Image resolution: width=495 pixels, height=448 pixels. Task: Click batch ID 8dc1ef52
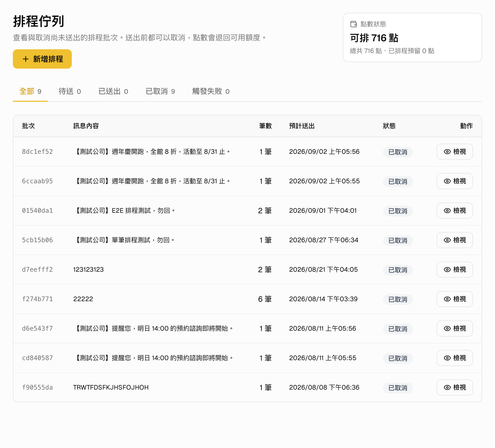[x=37, y=152]
